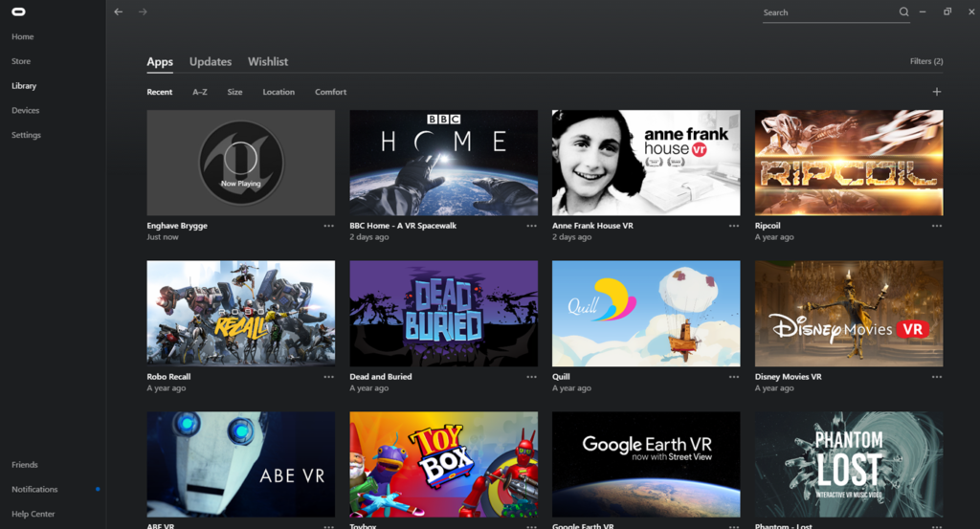Viewport: 980px width, 529px height.
Task: Open more options for Quill
Action: click(734, 377)
